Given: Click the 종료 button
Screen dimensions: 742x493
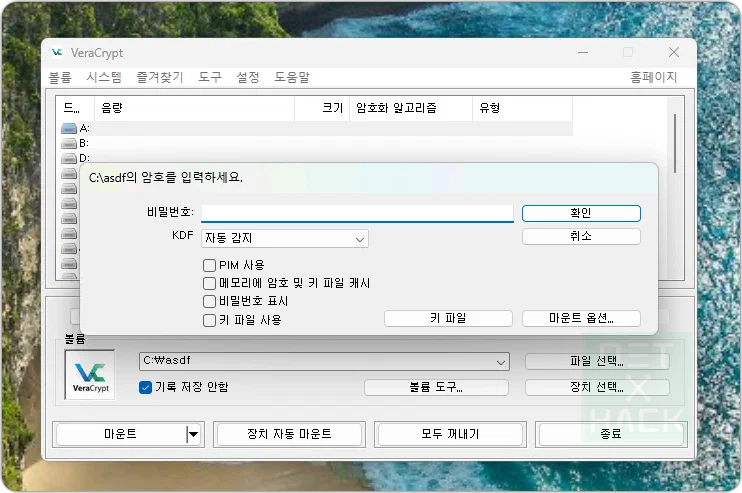Looking at the screenshot, I should [x=611, y=434].
